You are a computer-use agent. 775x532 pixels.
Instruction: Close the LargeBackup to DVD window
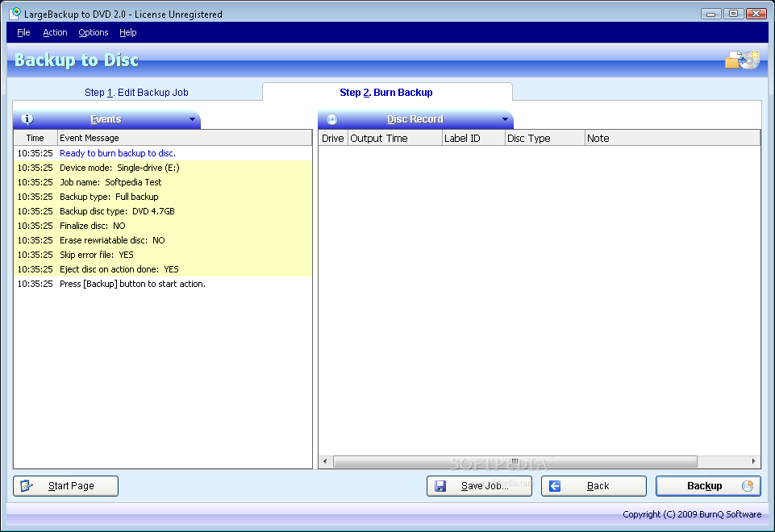click(x=756, y=14)
